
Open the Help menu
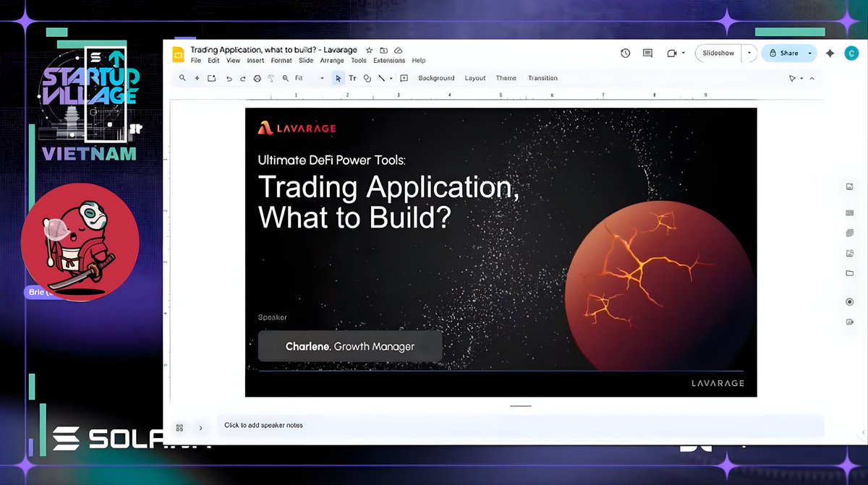(419, 61)
